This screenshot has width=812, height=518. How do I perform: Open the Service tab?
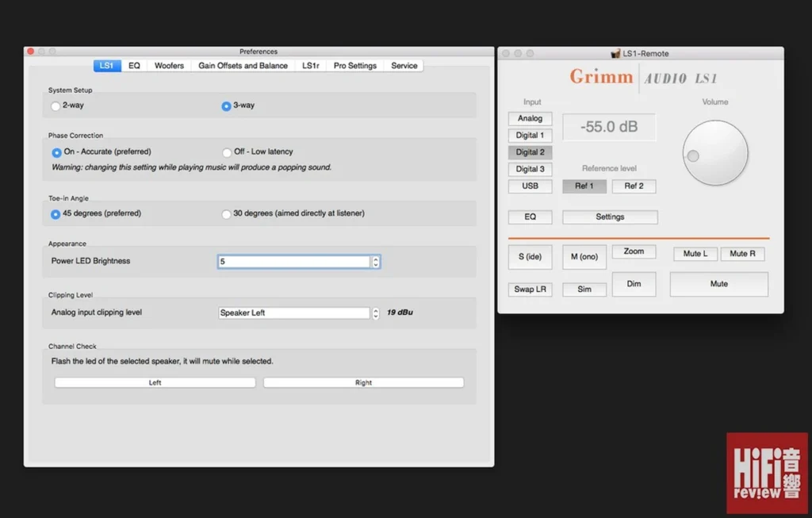[x=404, y=66]
